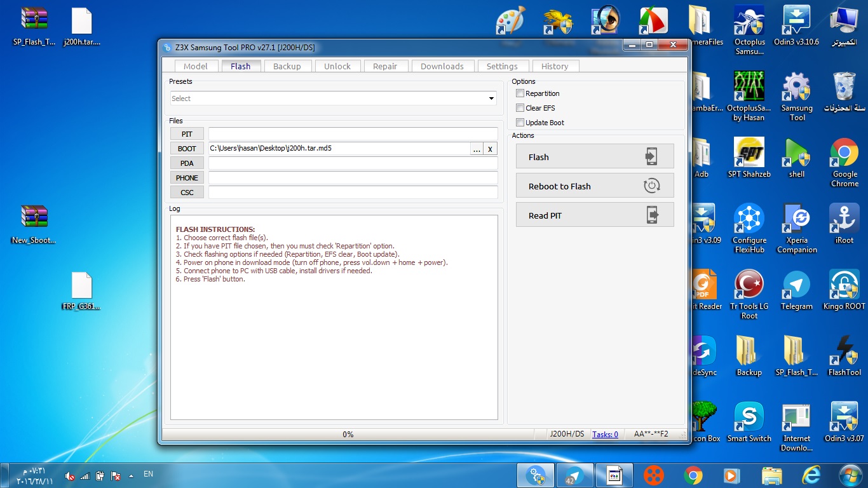Open Octoplus Samsung desktop shortcut
Image resolution: width=868 pixels, height=488 pixels.
(749, 30)
